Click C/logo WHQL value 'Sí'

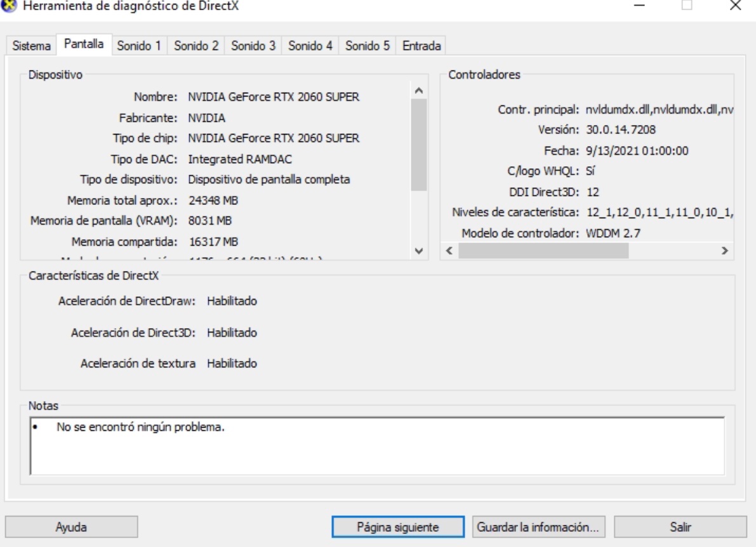pos(590,171)
